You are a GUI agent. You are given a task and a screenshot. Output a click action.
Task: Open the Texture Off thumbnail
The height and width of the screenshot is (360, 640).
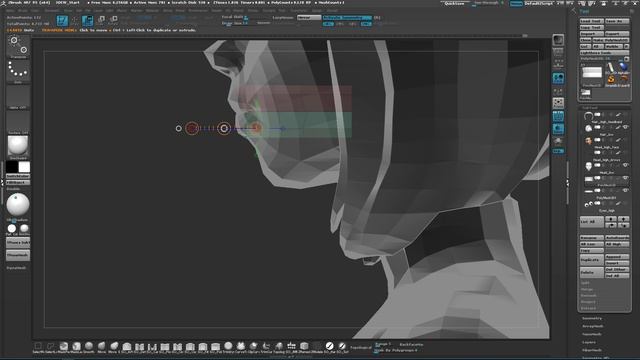(18, 122)
